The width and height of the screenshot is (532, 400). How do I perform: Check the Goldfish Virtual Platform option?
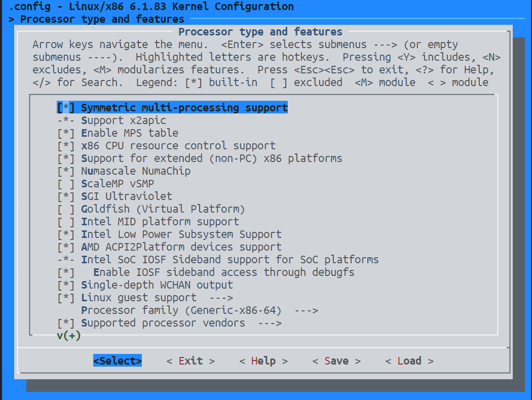click(x=66, y=209)
